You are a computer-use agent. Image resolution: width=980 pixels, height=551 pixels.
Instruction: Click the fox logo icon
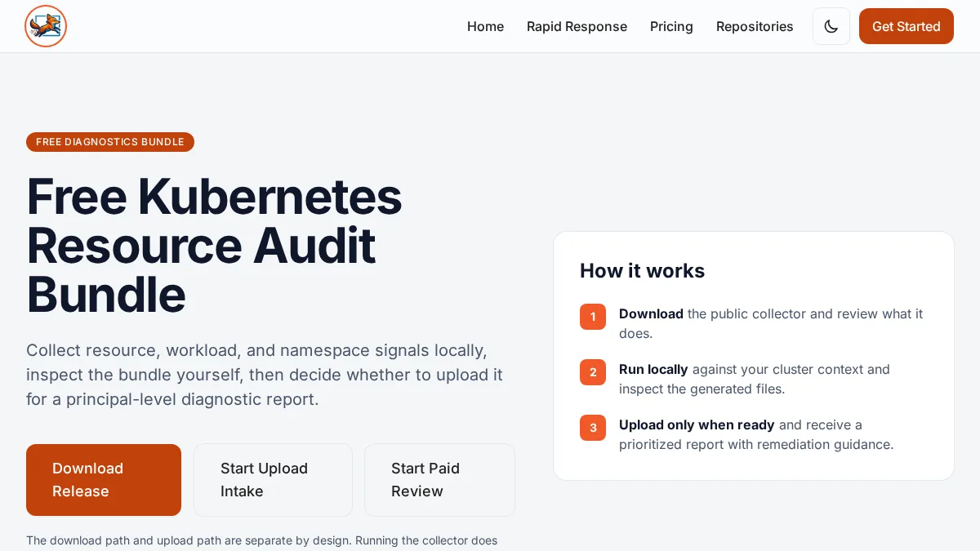pyautogui.click(x=46, y=26)
